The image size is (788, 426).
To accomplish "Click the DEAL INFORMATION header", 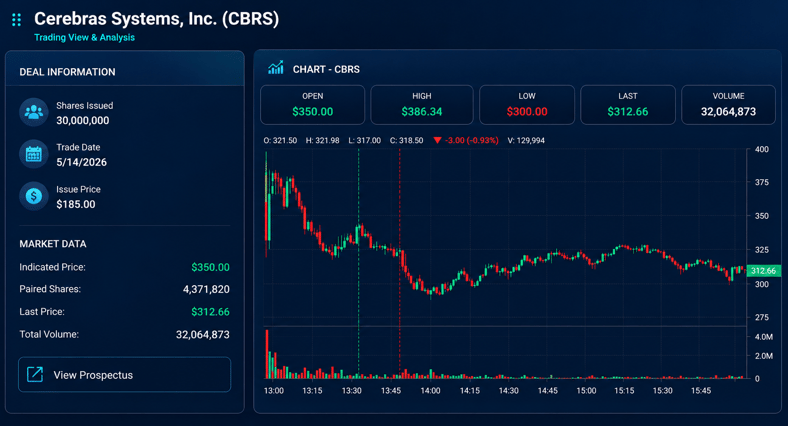I will [x=67, y=72].
